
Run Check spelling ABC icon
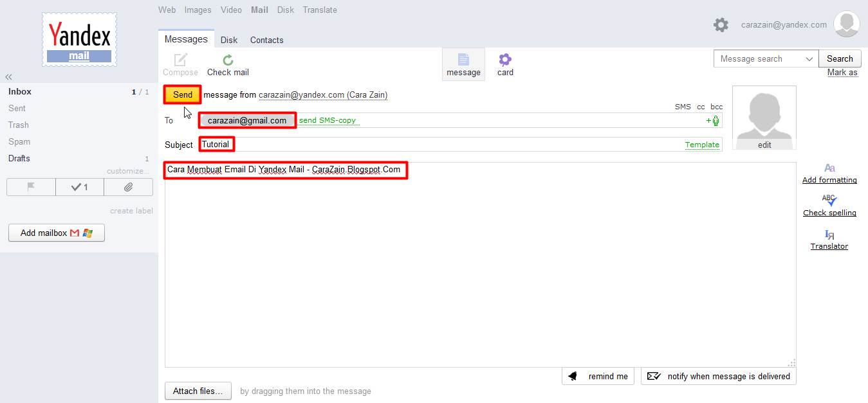pos(829,201)
